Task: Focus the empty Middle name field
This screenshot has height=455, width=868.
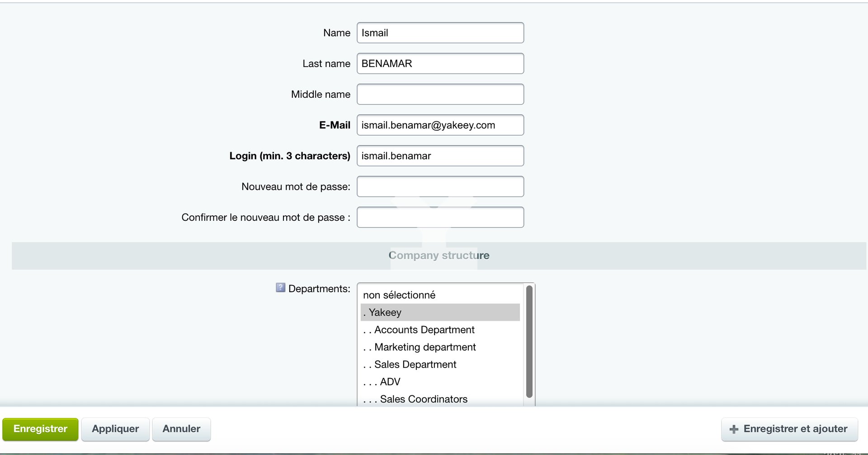Action: 440,95
